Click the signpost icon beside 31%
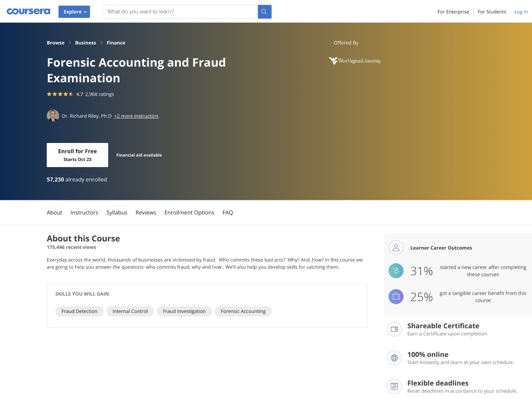This screenshot has height=399, width=532. [x=396, y=271]
